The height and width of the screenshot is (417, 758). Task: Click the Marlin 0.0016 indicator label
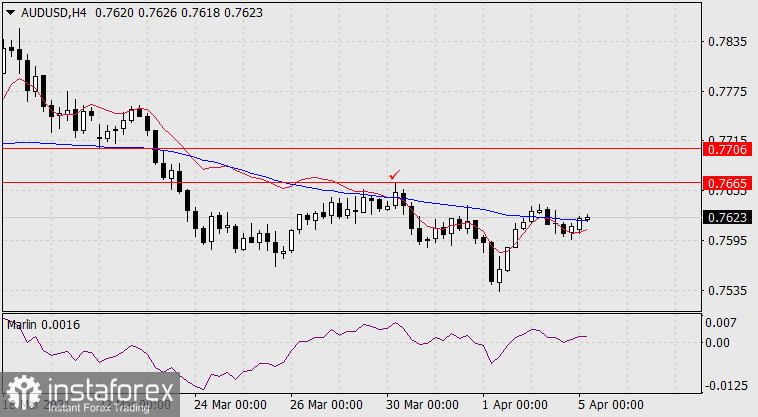coord(43,325)
